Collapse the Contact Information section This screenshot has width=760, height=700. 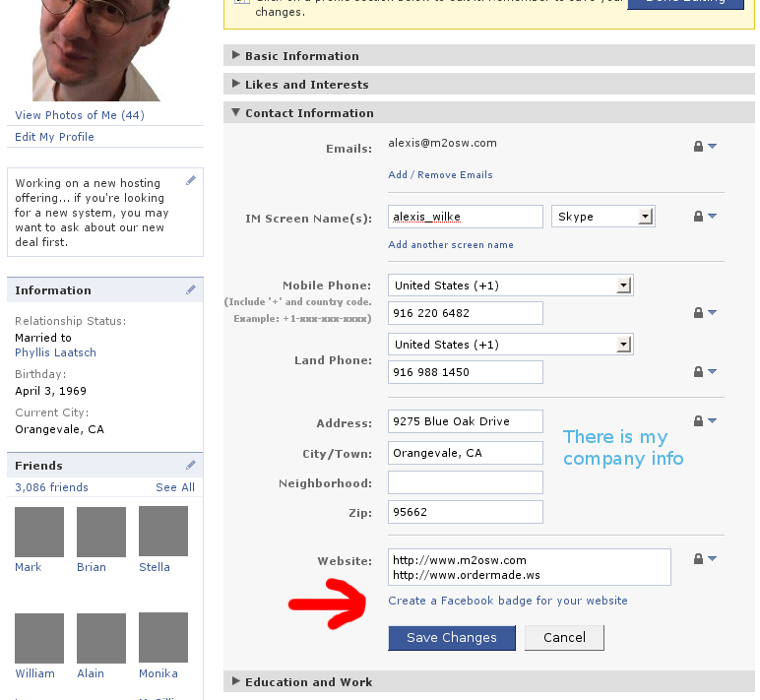click(x=489, y=112)
